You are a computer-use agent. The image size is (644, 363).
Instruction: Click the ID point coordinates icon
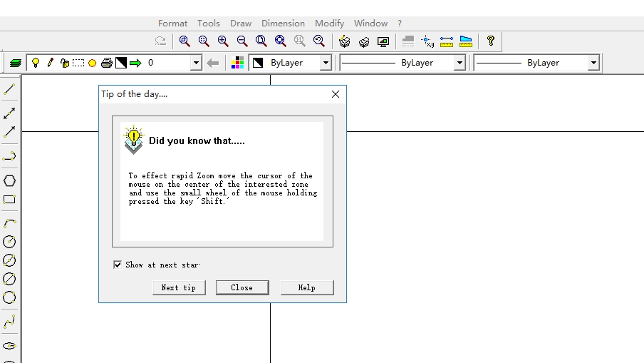[427, 41]
